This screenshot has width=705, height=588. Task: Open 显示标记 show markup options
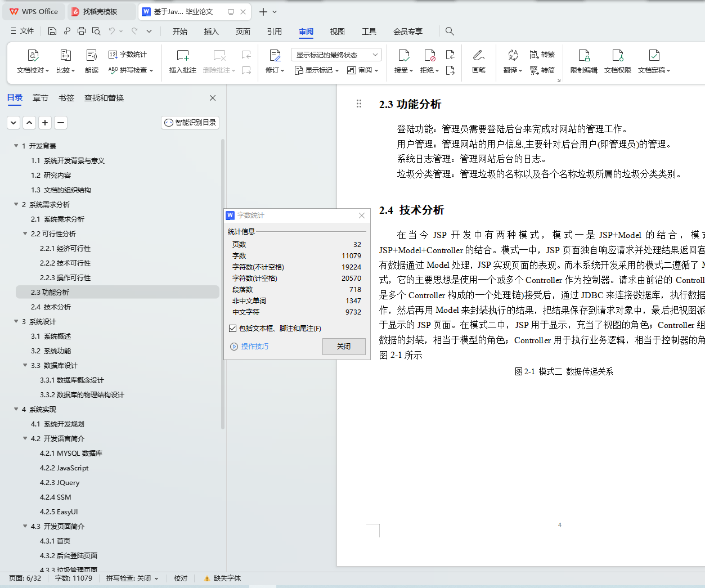coord(317,70)
